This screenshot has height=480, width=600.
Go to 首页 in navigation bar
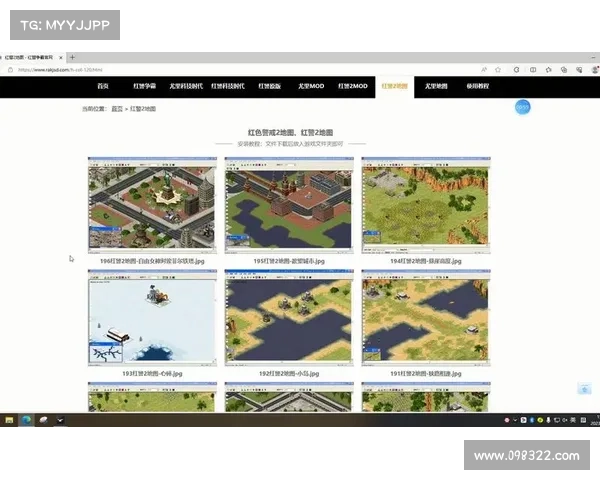tap(103, 86)
